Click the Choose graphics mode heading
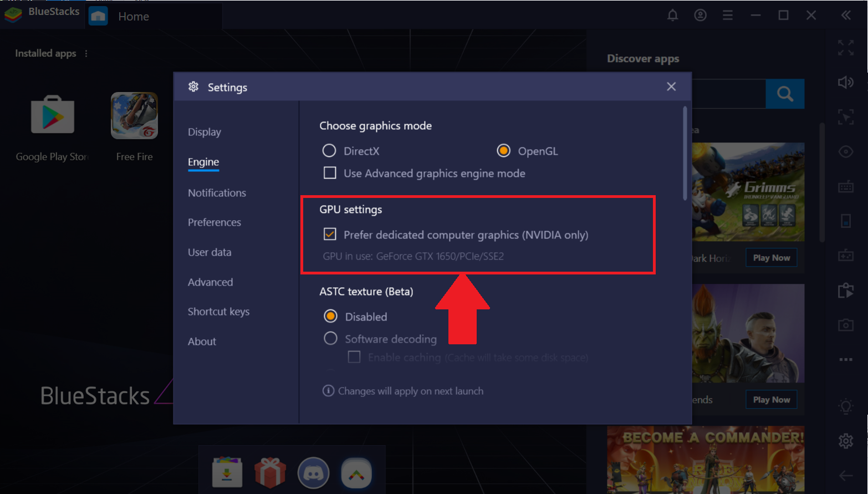Image resolution: width=868 pixels, height=494 pixels. 375,126
